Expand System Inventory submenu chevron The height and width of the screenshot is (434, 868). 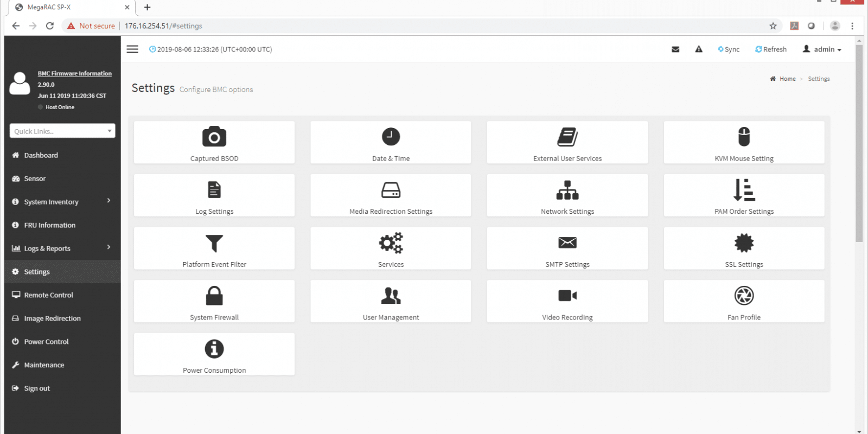[x=109, y=201]
